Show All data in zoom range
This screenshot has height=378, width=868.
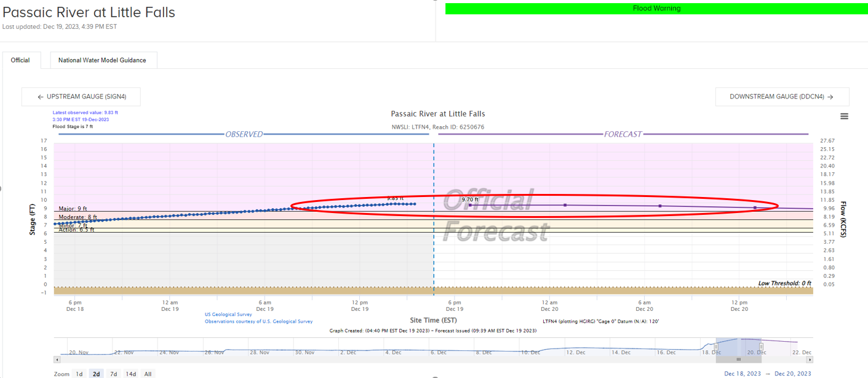(x=148, y=374)
